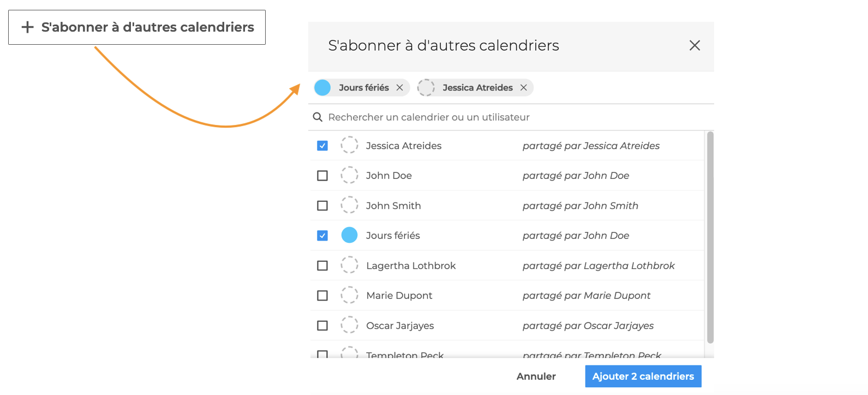The image size is (868, 395).
Task: Focus the calendar or user search field
Action: pyautogui.click(x=491, y=117)
